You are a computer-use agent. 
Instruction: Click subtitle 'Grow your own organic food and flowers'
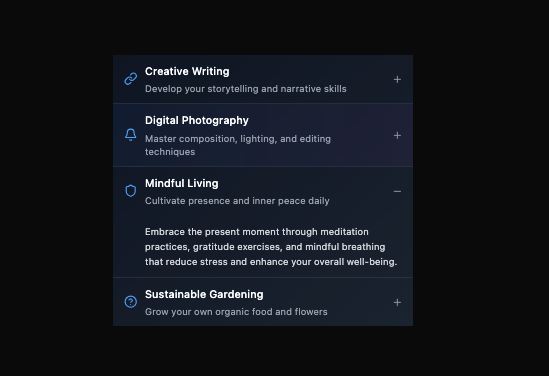pyautogui.click(x=236, y=312)
